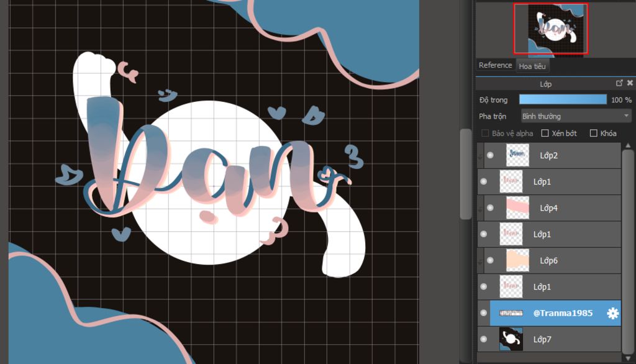The width and height of the screenshot is (636, 364).
Task: Click the navigator preview thumbnail
Action: coord(551,29)
